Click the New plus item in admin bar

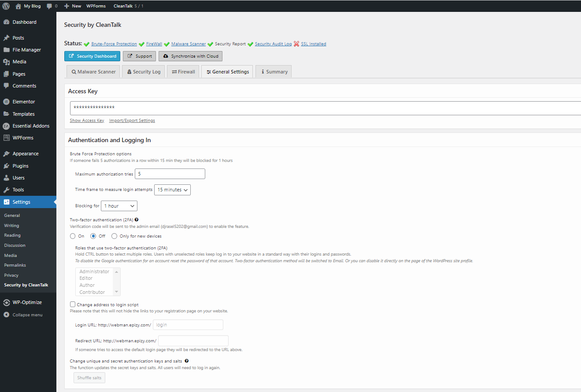pos(73,6)
